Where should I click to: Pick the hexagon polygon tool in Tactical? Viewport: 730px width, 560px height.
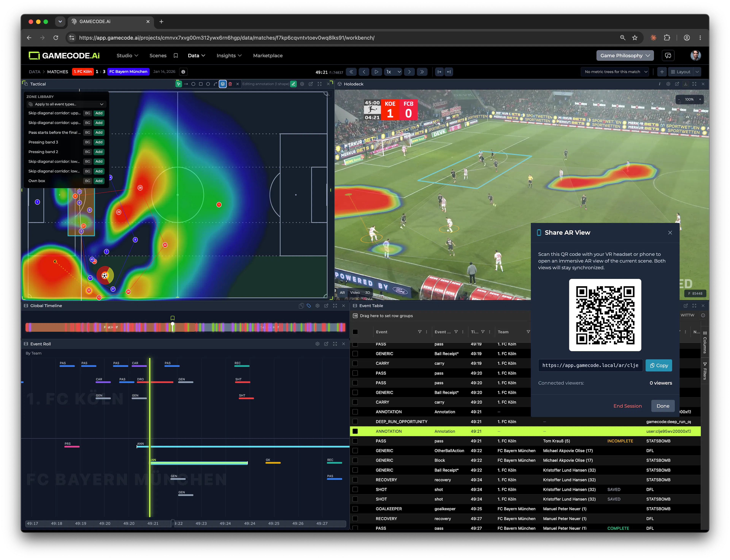click(x=208, y=84)
